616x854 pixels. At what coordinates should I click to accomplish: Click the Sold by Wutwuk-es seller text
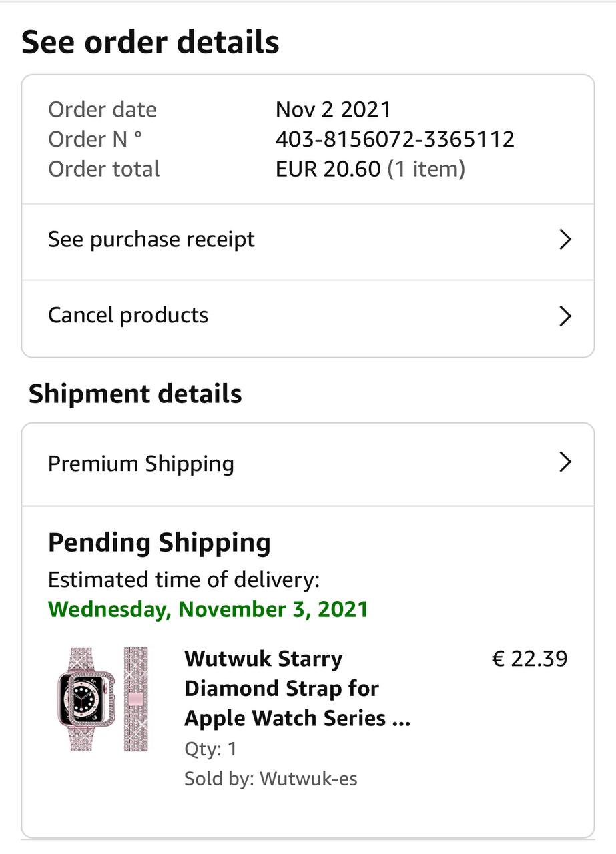point(270,779)
